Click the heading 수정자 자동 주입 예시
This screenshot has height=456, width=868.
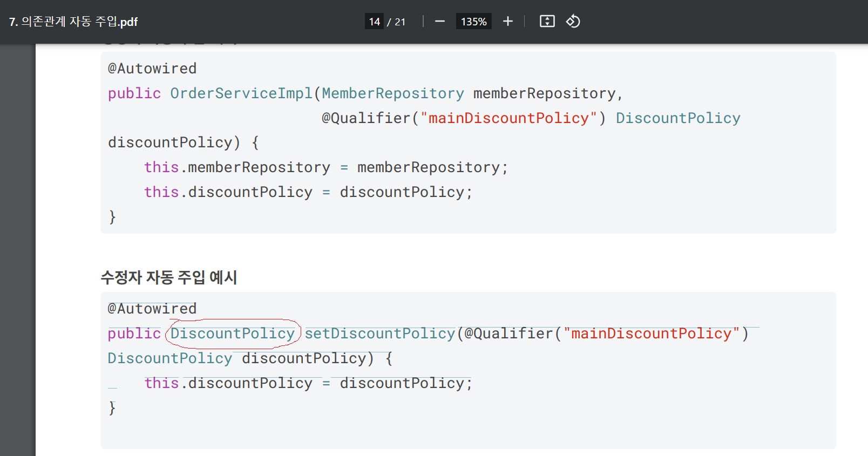pyautogui.click(x=169, y=277)
